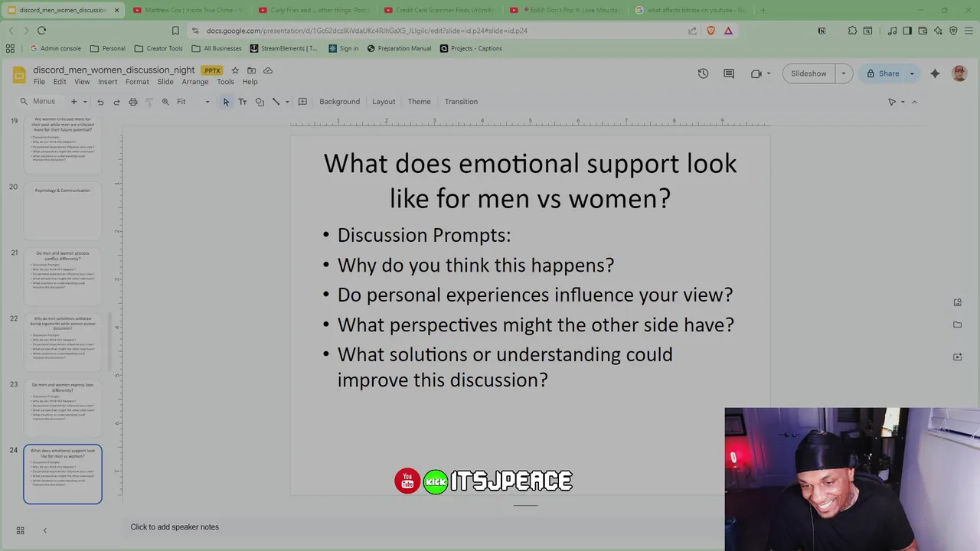The width and height of the screenshot is (980, 551).
Task: Switch to grid view icon
Action: click(x=21, y=530)
